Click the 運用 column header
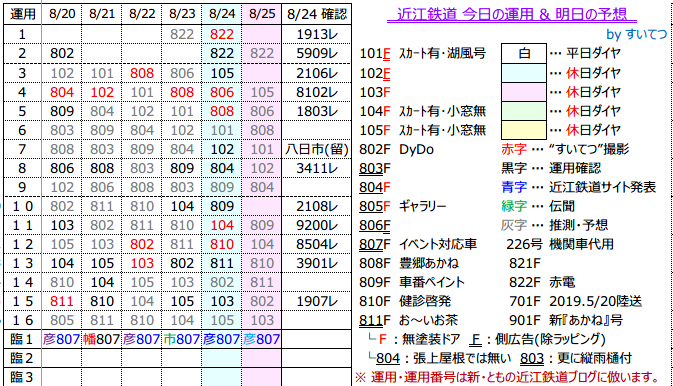The width and height of the screenshot is (673, 386). click(23, 14)
